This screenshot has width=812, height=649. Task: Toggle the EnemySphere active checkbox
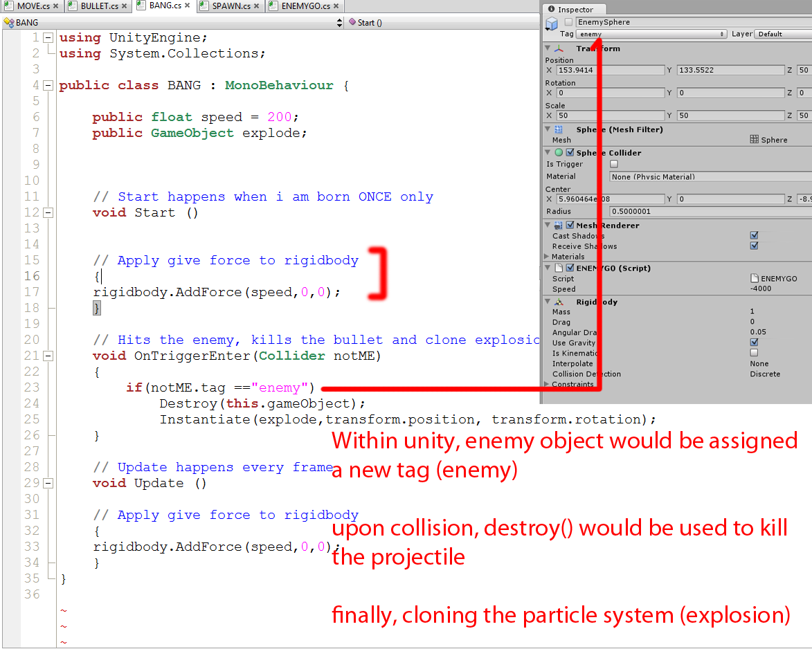[x=568, y=21]
